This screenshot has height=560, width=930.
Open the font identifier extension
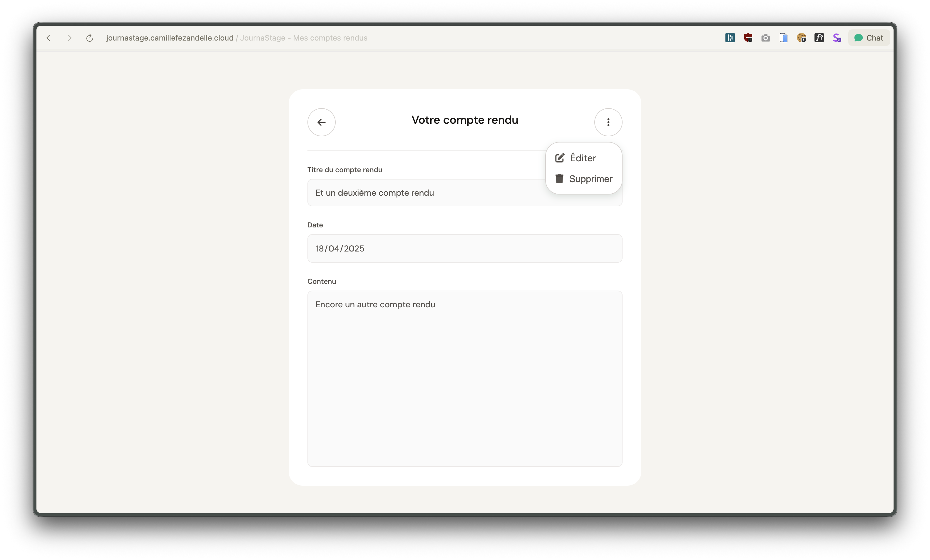pos(819,38)
